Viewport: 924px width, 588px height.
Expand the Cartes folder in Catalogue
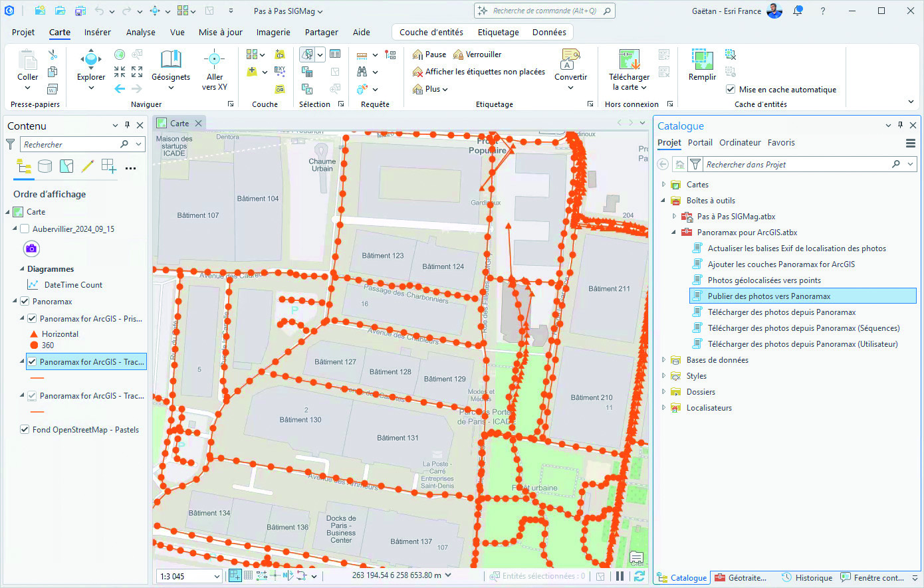tap(663, 184)
